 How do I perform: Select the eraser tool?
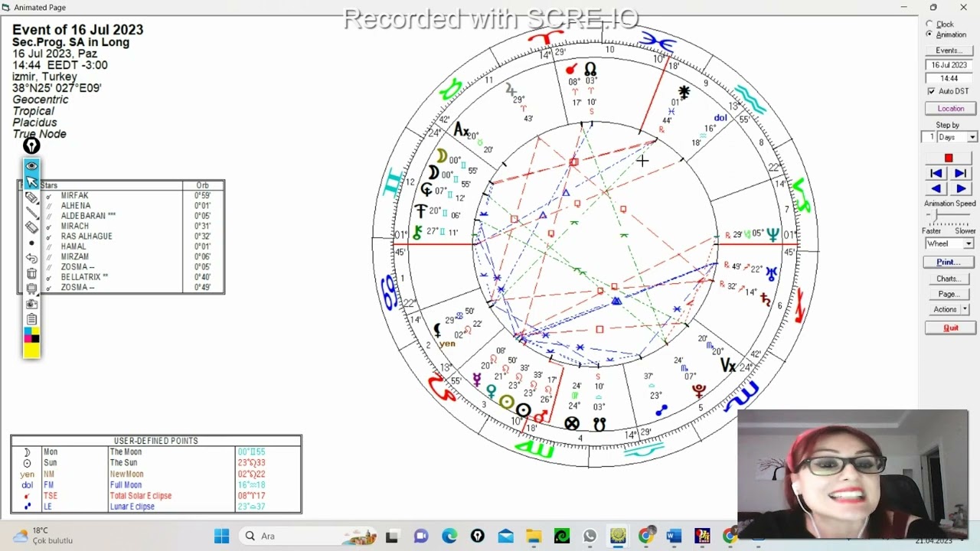pos(31,227)
